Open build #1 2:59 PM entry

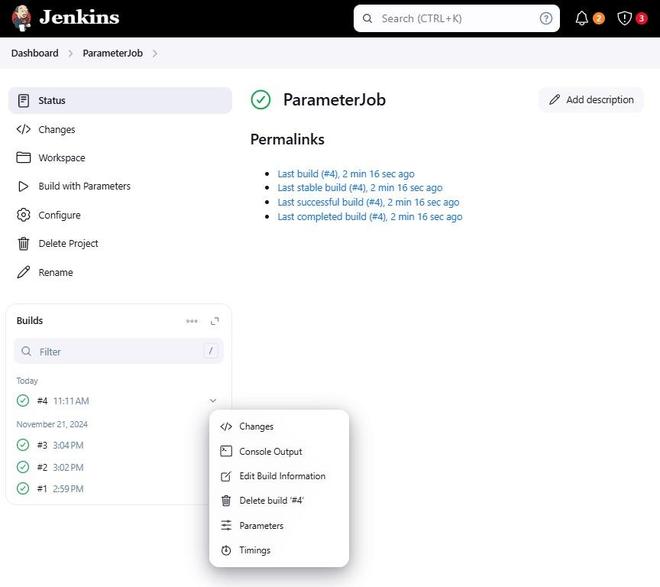click(60, 489)
